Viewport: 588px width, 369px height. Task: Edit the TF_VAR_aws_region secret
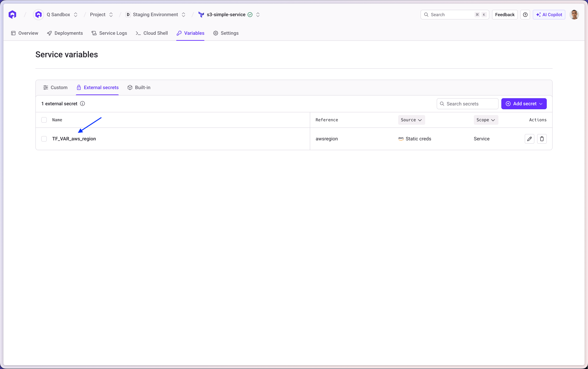(x=530, y=139)
